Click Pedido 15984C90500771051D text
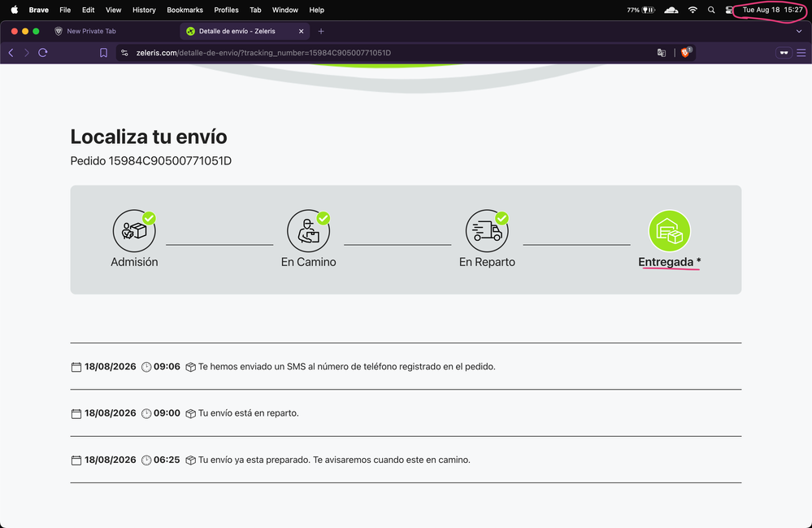The image size is (812, 528). (x=150, y=161)
